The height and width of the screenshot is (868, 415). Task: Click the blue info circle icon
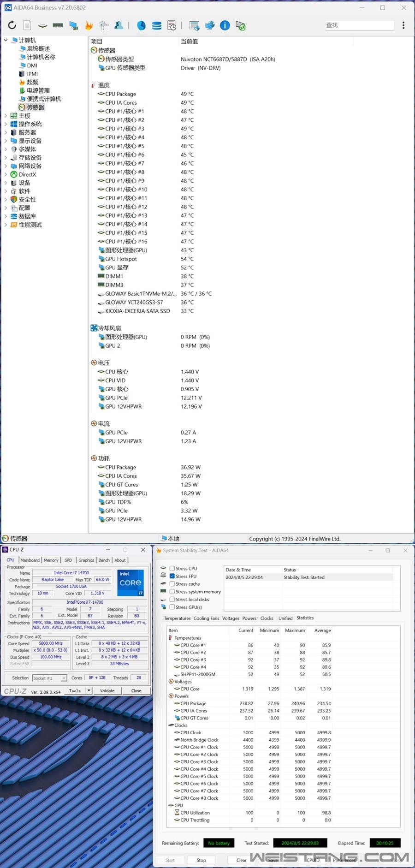pos(225,25)
